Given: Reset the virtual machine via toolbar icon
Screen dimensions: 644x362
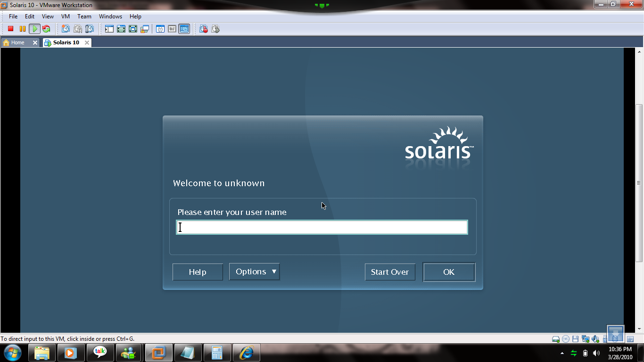Looking at the screenshot, I should click(46, 29).
